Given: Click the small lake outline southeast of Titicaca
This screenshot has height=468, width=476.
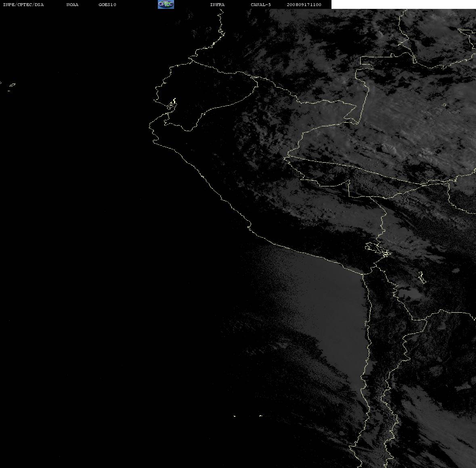Looking at the screenshot, I should point(422,277).
